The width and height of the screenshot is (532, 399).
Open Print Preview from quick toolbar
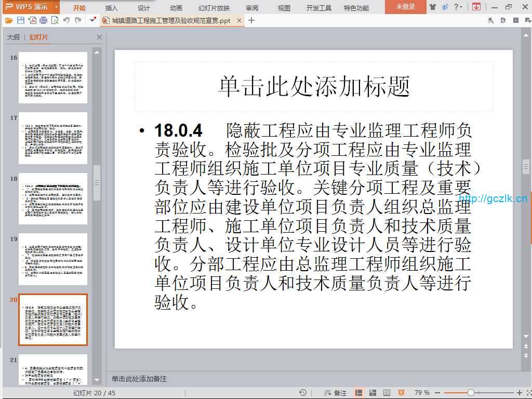point(55,20)
